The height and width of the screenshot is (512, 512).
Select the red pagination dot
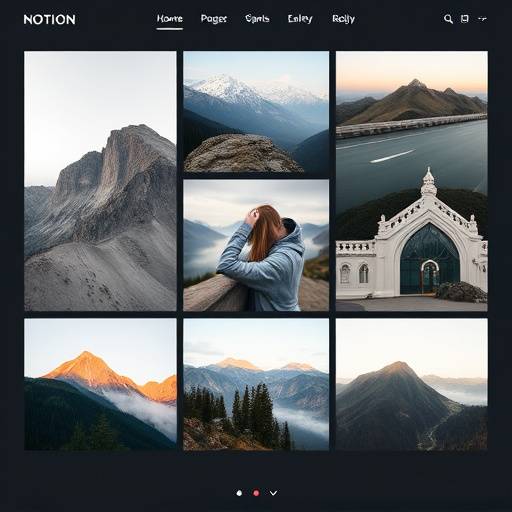pyautogui.click(x=256, y=493)
